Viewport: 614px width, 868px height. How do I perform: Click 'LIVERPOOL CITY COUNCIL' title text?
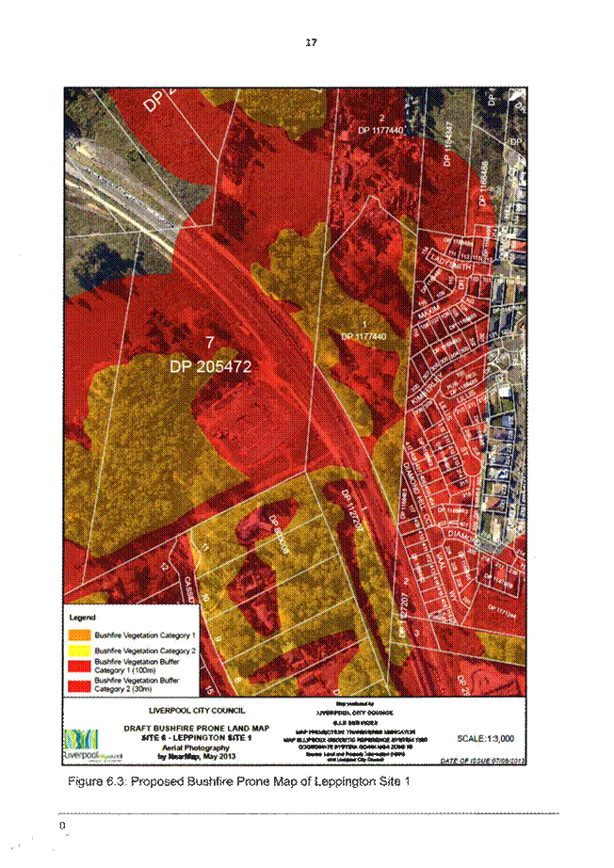tap(197, 710)
